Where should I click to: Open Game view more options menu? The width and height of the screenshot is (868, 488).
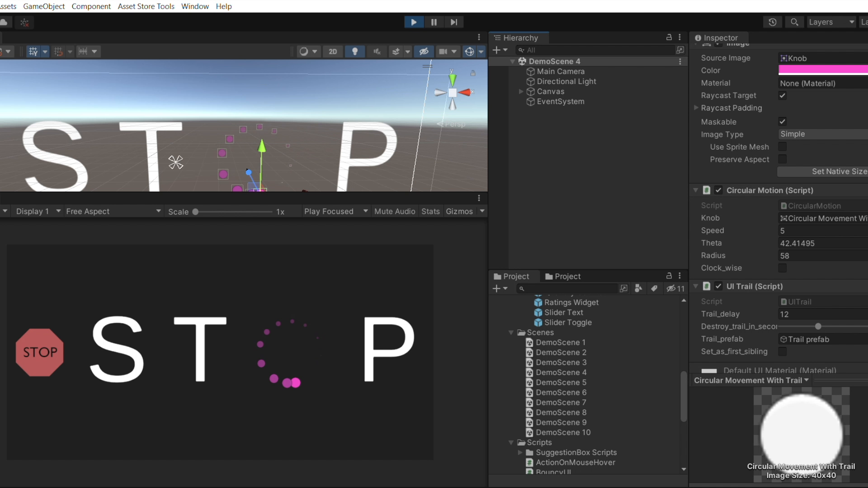pos(479,198)
